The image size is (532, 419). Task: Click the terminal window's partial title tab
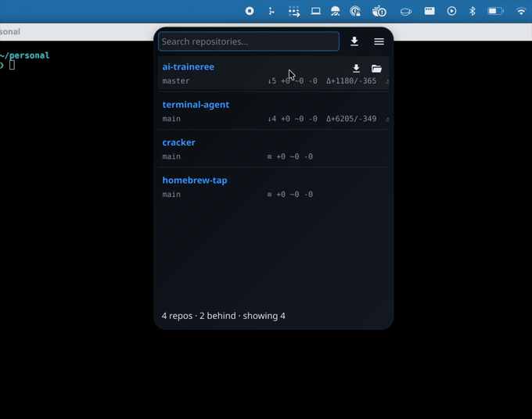click(x=10, y=32)
